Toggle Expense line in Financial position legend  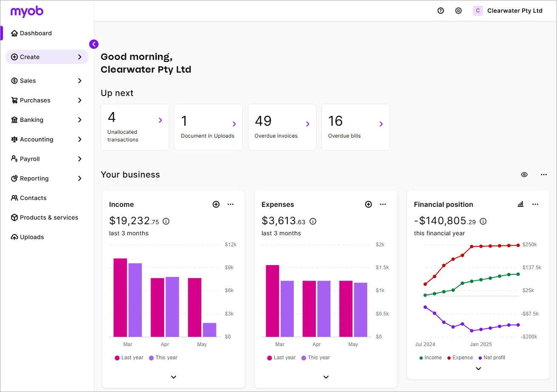[460, 358]
